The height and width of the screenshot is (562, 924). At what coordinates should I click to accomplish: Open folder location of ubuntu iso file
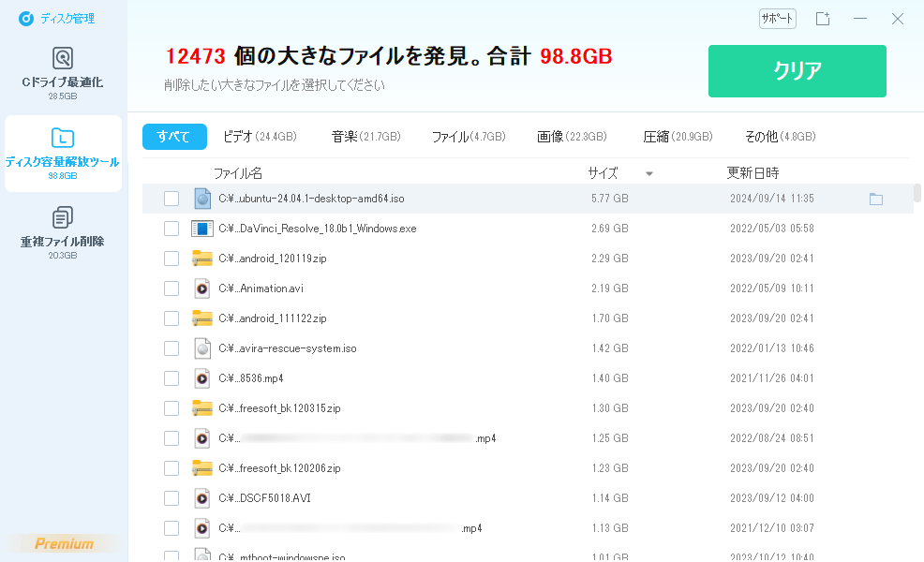pos(876,200)
